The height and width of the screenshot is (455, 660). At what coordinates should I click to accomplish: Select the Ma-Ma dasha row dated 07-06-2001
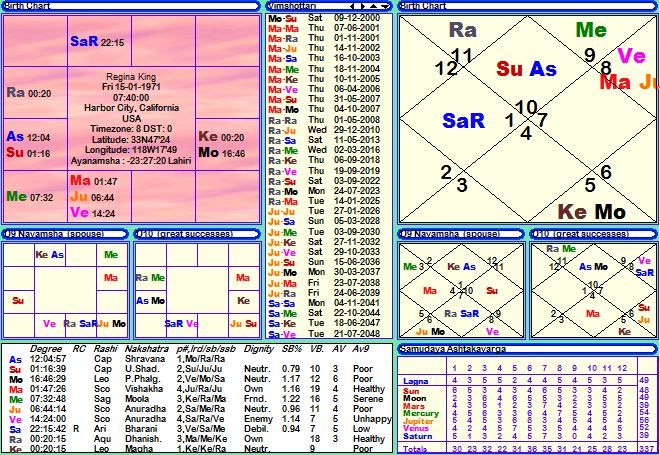click(x=325, y=28)
